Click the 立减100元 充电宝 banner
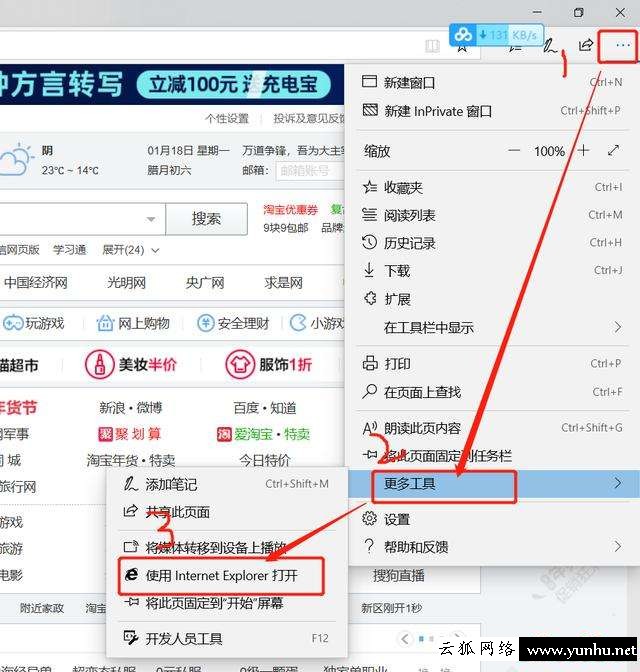The image size is (640, 672). [234, 84]
